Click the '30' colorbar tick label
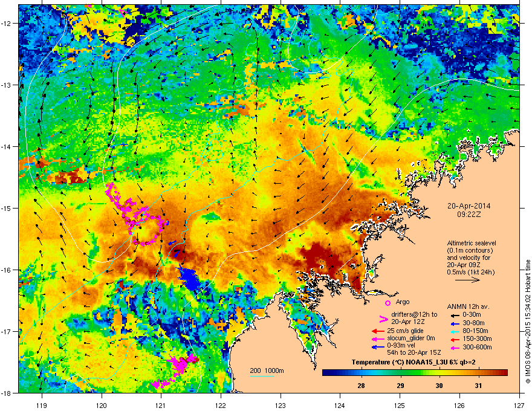 (440, 386)
